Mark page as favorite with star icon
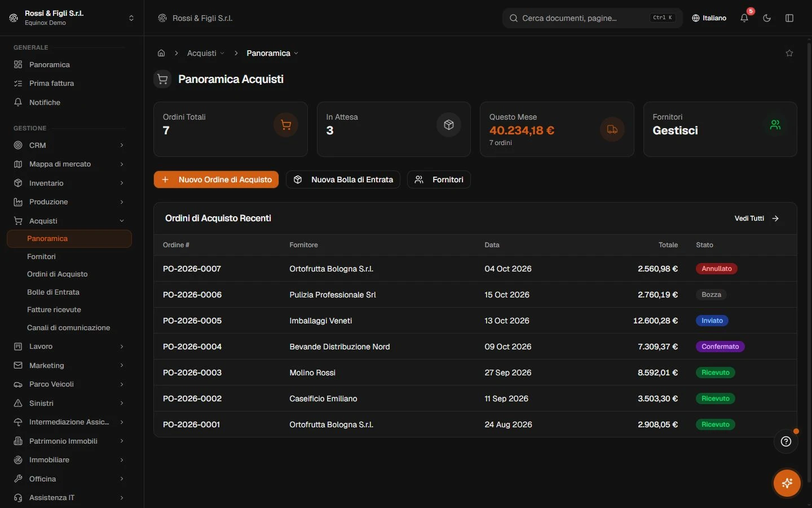Viewport: 812px width, 508px height. 789,53
